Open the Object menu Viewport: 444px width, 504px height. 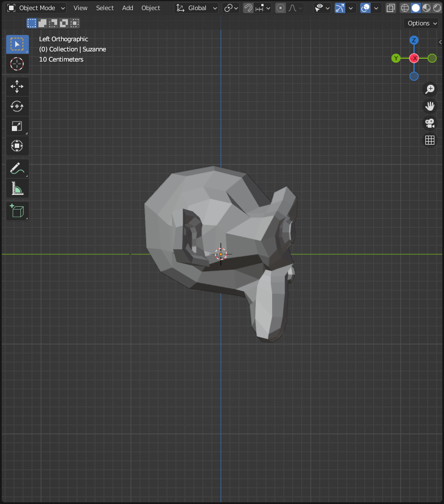tap(150, 8)
